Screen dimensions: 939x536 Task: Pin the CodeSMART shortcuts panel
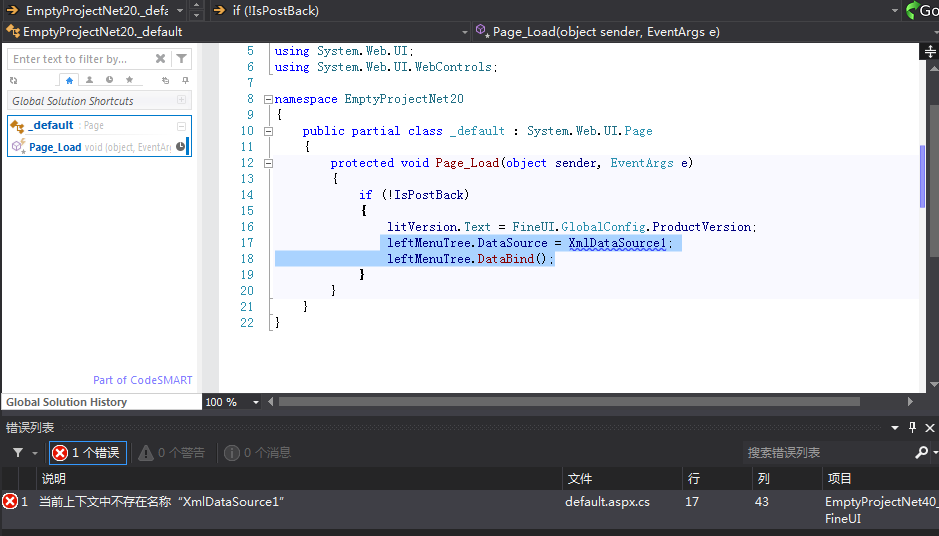tap(186, 80)
